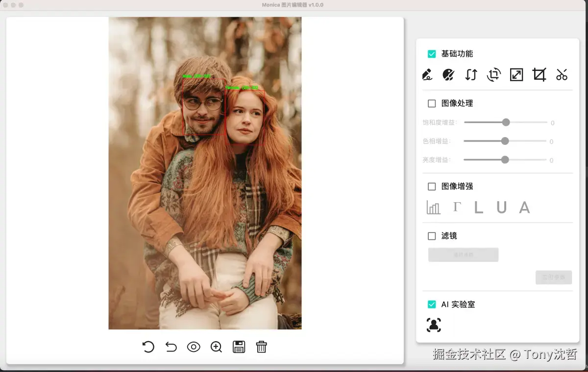Click the couple photo in the canvas
Screen dimensions: 588x372
coord(205,173)
